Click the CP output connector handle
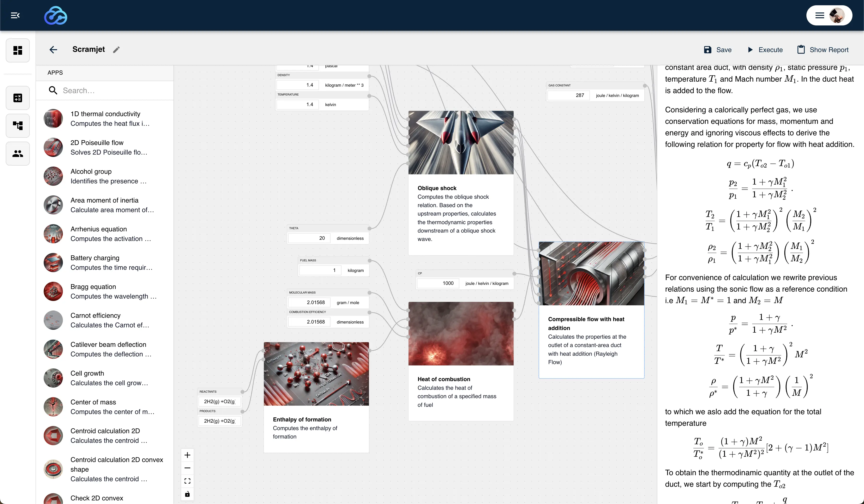The width and height of the screenshot is (864, 504). coord(514,274)
